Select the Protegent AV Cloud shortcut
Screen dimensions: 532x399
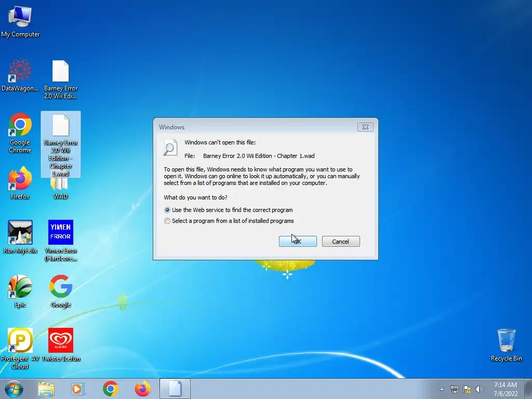(x=20, y=349)
